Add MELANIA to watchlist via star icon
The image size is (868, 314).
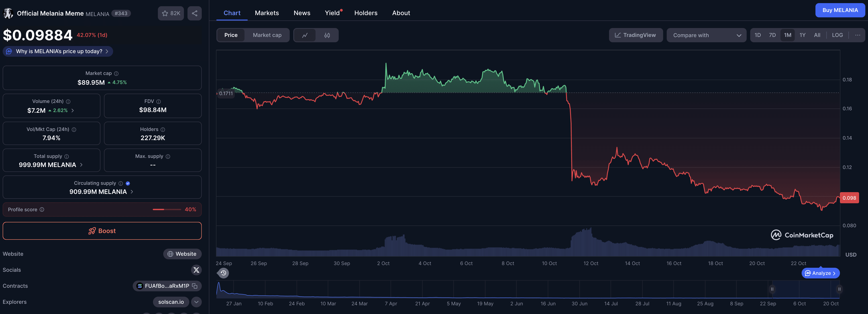[x=165, y=13]
